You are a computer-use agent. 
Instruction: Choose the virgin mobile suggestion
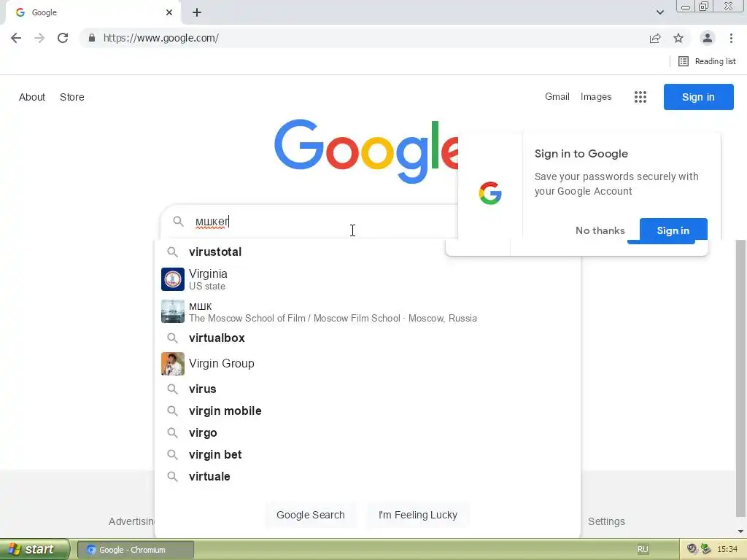click(x=368, y=411)
